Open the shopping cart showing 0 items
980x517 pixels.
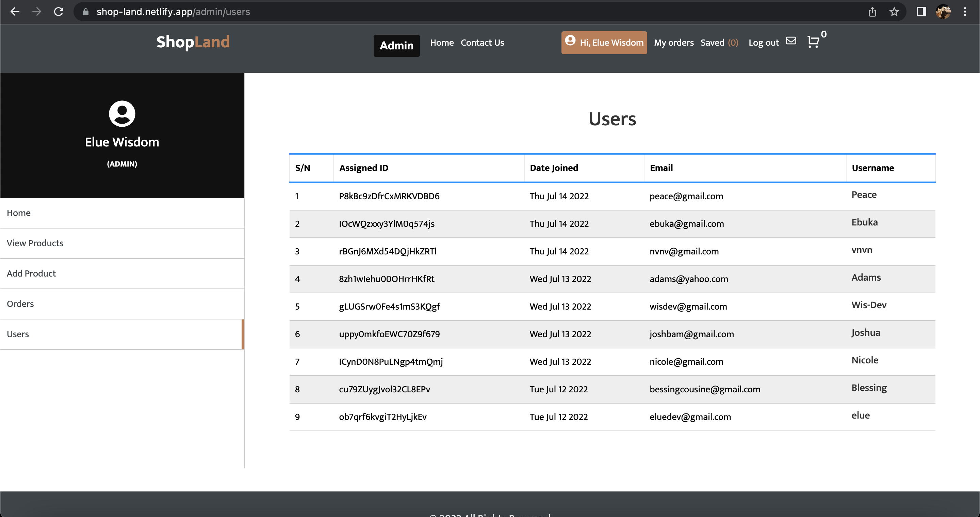point(814,42)
